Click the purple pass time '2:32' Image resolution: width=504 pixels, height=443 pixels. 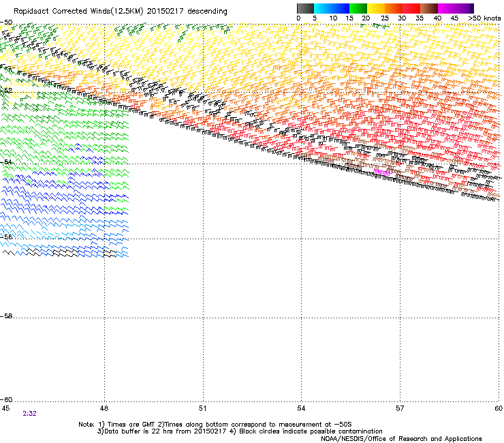coord(29,414)
